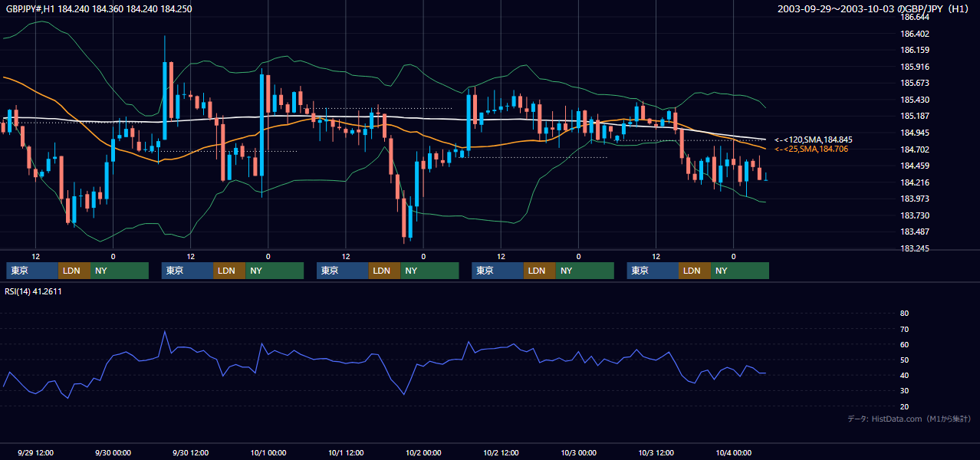The width and height of the screenshot is (980, 460).
Task: Click the 10/4 00:00 date label
Action: (733, 452)
